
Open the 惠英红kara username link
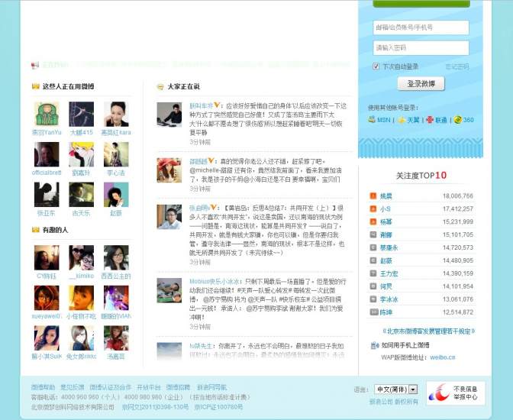[x=116, y=132]
